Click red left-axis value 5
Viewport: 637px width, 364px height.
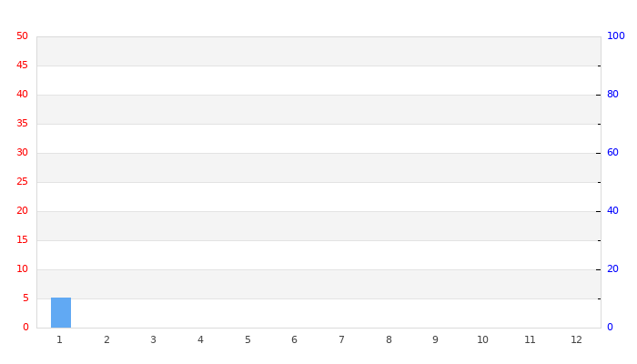click(x=25, y=298)
